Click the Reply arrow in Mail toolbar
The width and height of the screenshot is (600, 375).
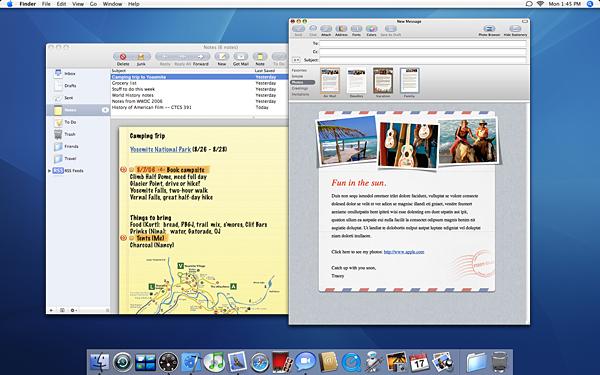coord(165,57)
